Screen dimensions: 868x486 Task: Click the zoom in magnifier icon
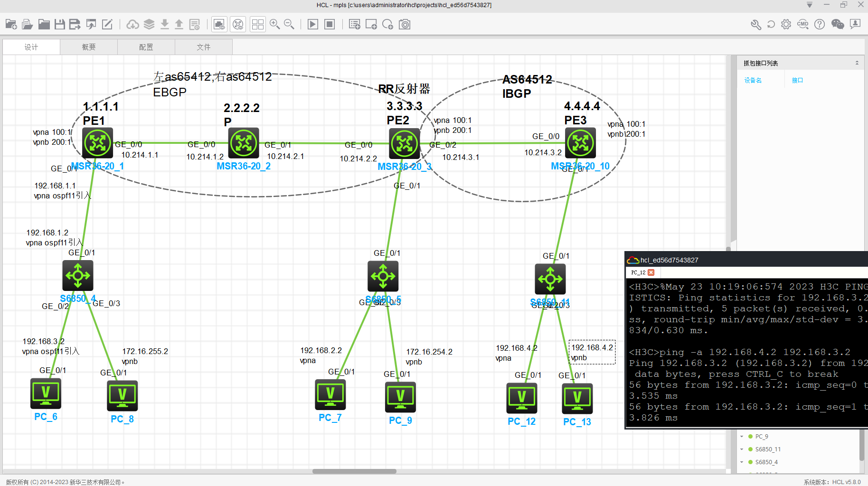[x=274, y=24]
